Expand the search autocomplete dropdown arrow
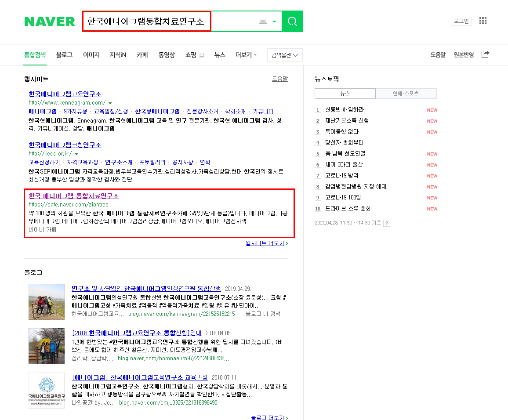This screenshot has width=508, height=420. pyautogui.click(x=274, y=22)
